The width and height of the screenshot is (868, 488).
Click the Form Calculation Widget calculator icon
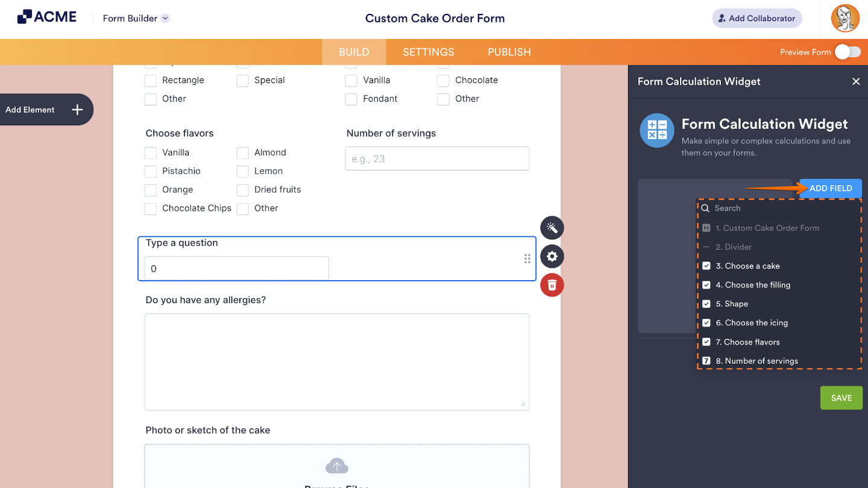656,130
